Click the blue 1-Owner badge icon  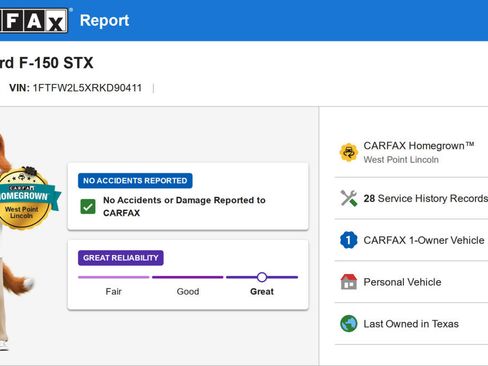349,240
